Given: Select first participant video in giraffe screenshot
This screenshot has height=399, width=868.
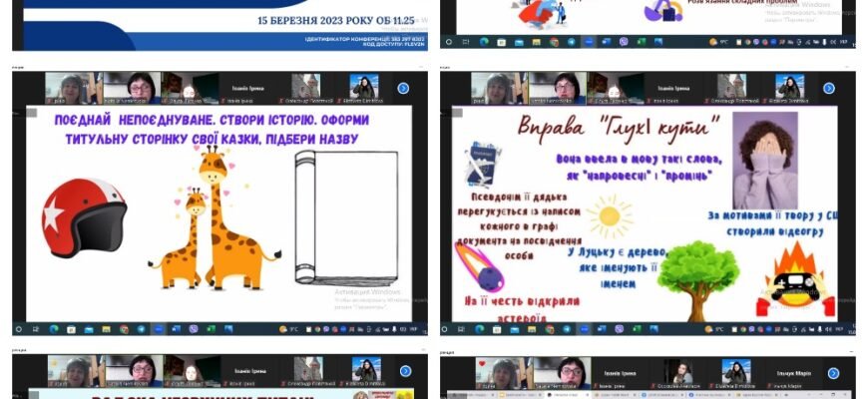Looking at the screenshot, I should pos(73,88).
